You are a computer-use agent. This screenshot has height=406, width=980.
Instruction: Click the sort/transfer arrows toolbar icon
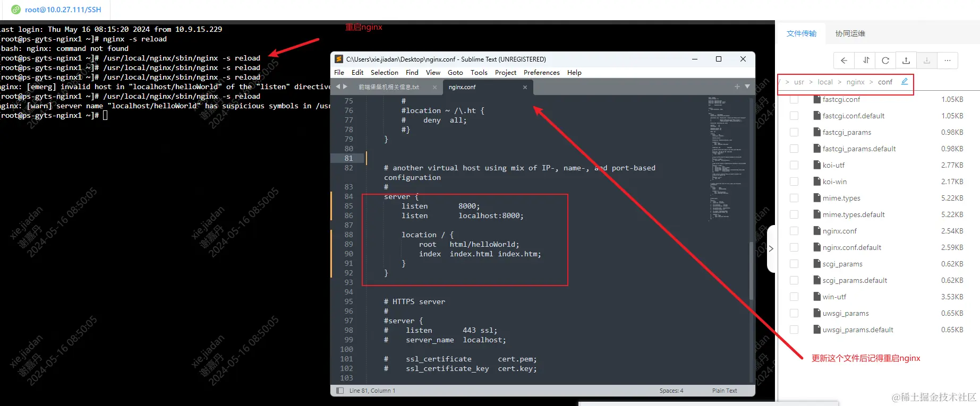coord(865,61)
